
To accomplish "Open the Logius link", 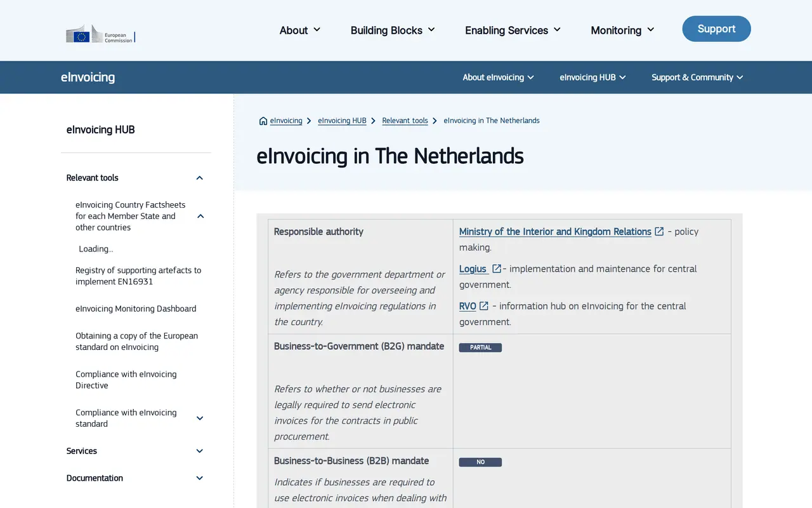I will (473, 269).
